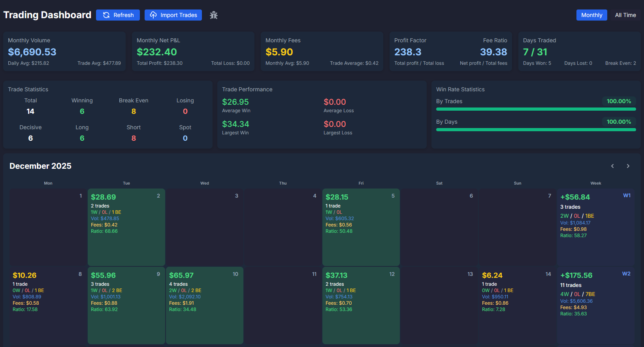
Task: Click Total Profit: $238.30 text
Action: click(x=160, y=63)
